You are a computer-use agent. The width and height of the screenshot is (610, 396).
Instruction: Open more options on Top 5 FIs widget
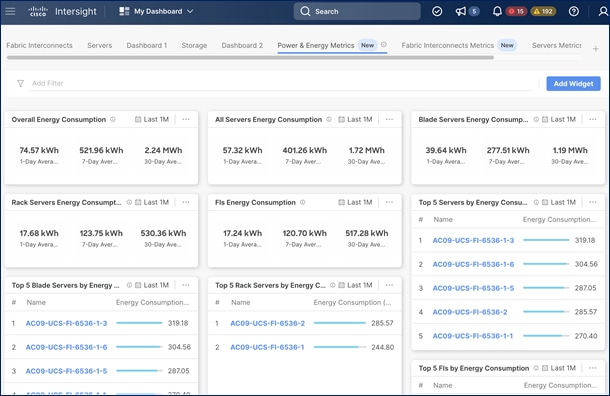coord(593,368)
